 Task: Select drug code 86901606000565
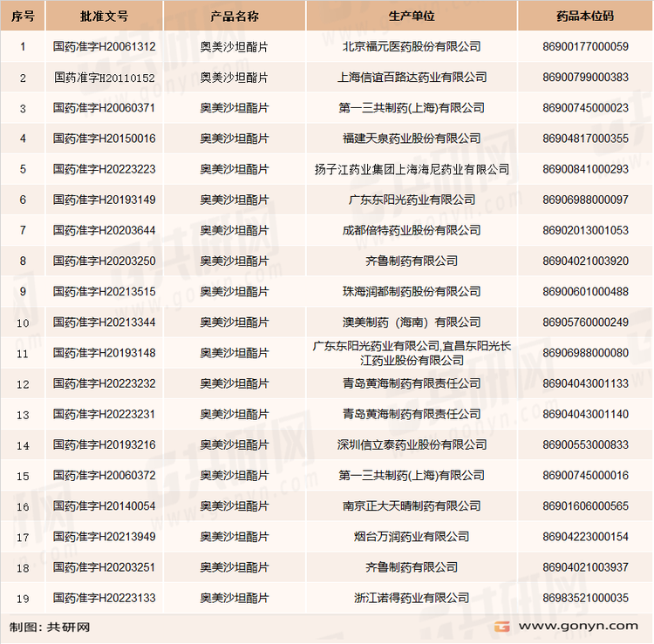point(585,506)
